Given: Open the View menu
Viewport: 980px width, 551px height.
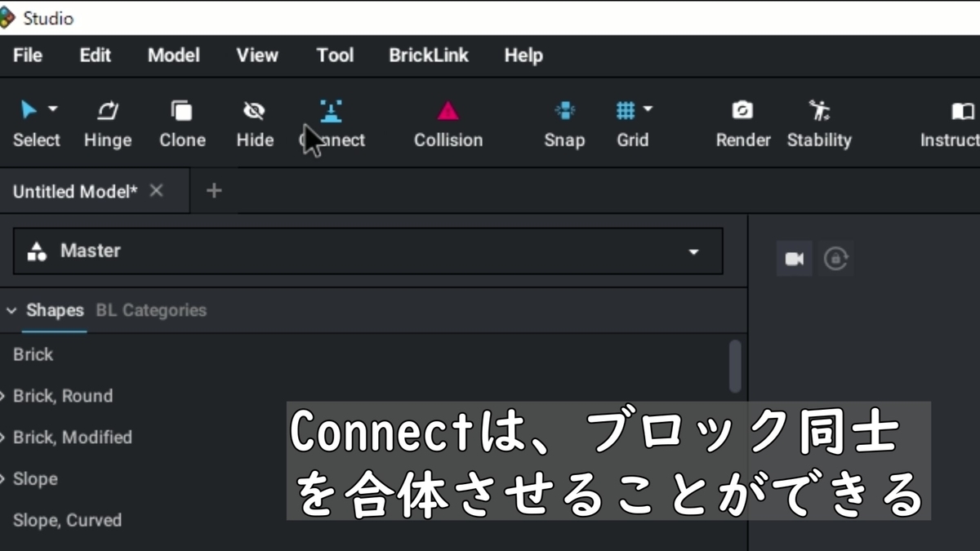Looking at the screenshot, I should (257, 56).
